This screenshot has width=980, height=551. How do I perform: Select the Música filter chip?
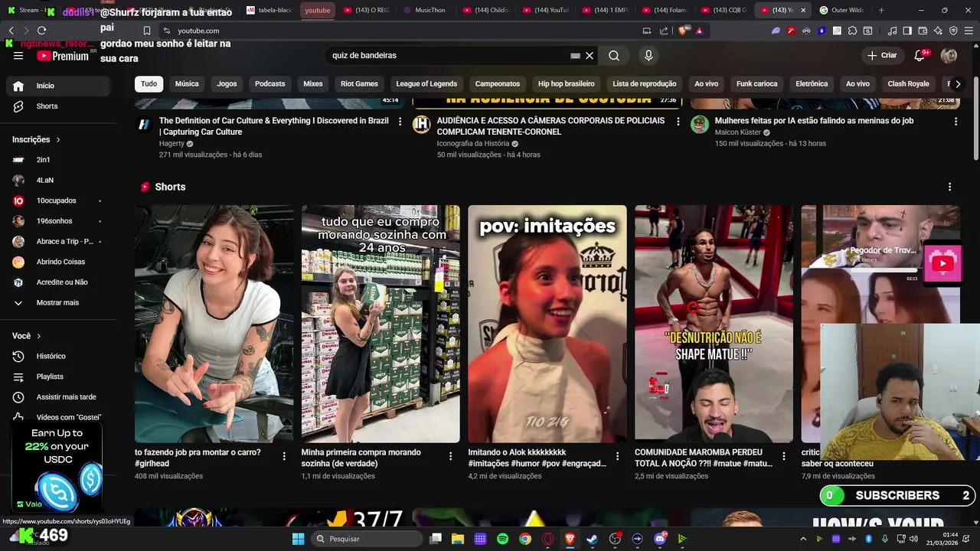pyautogui.click(x=187, y=83)
